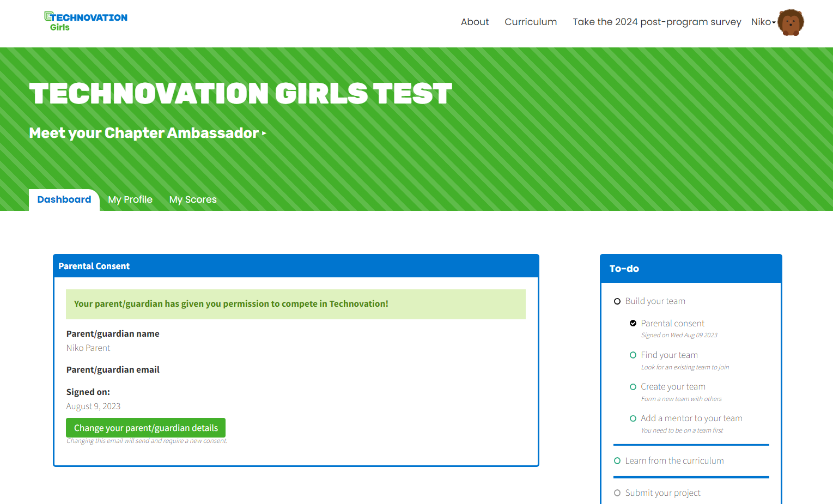Take the 2024 post-program survey

click(656, 22)
